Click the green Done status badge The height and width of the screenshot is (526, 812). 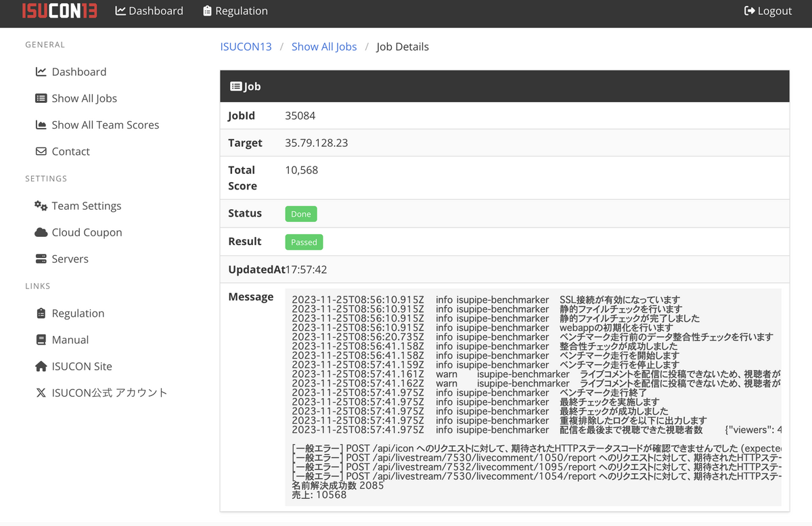[301, 214]
